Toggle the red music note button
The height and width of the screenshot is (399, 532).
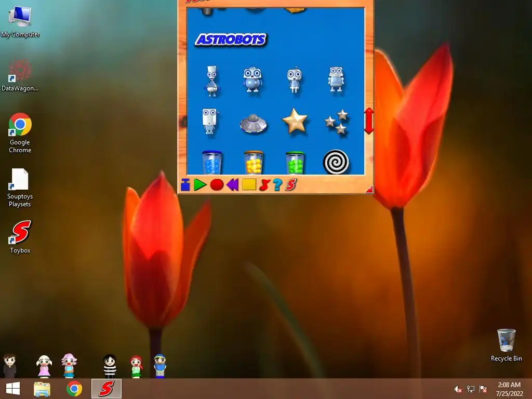coord(264,185)
